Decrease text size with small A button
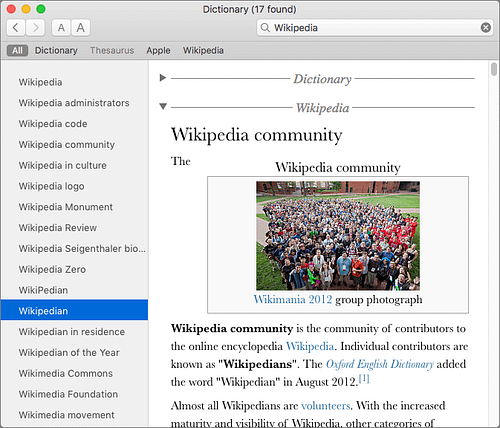Image resolution: width=500 pixels, height=428 pixels. [x=61, y=28]
